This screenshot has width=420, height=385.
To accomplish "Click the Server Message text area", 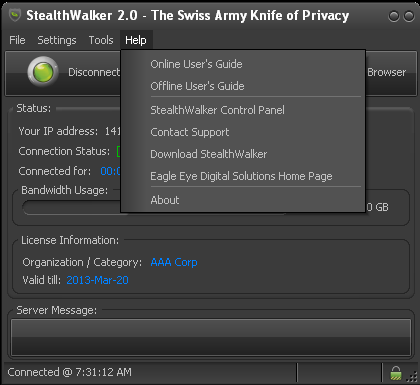I will pyautogui.click(x=211, y=337).
